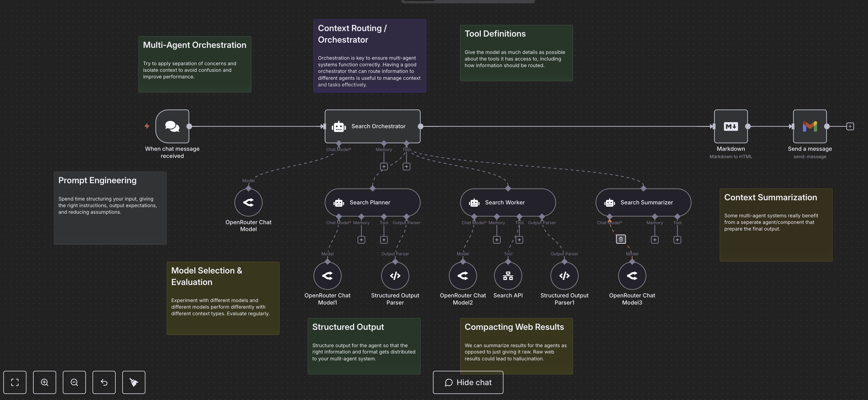Reset the canvas zoom level
The height and width of the screenshot is (400, 868).
coord(104,382)
